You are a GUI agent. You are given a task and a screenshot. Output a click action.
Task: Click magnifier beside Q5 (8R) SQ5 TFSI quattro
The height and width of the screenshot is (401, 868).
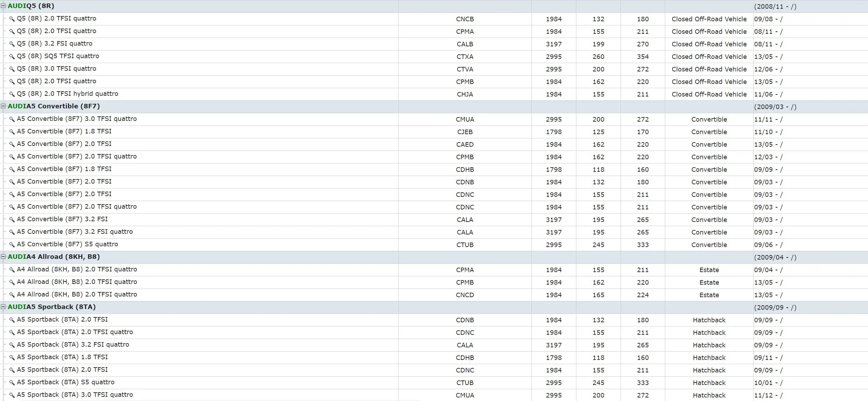(12, 57)
